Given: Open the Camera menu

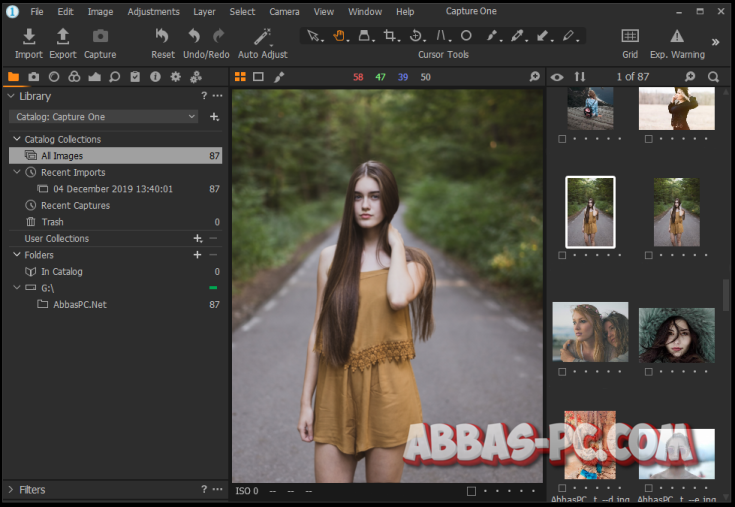Looking at the screenshot, I should point(284,12).
